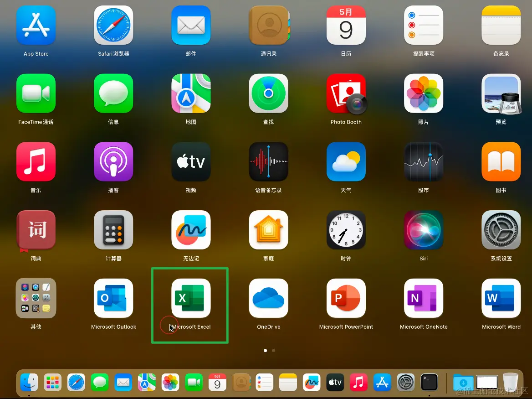The height and width of the screenshot is (399, 532).
Task: Open 备忘录 (Notes) in the Launchpad grid
Action: tap(501, 25)
